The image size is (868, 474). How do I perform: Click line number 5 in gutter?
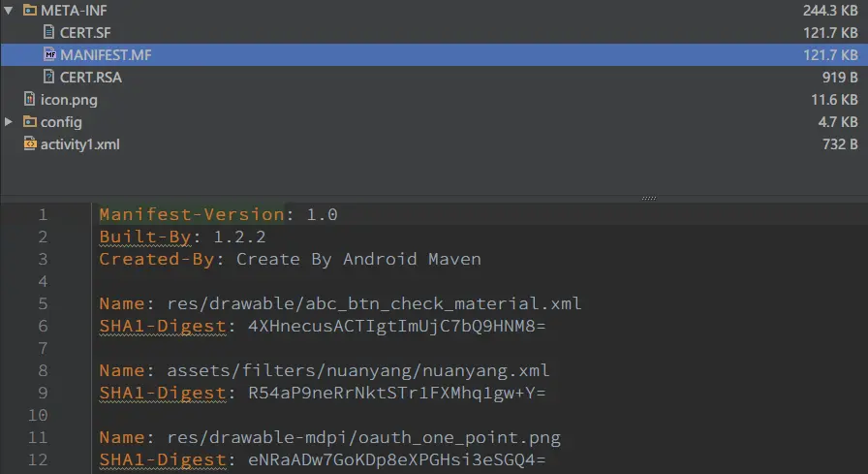point(43,303)
